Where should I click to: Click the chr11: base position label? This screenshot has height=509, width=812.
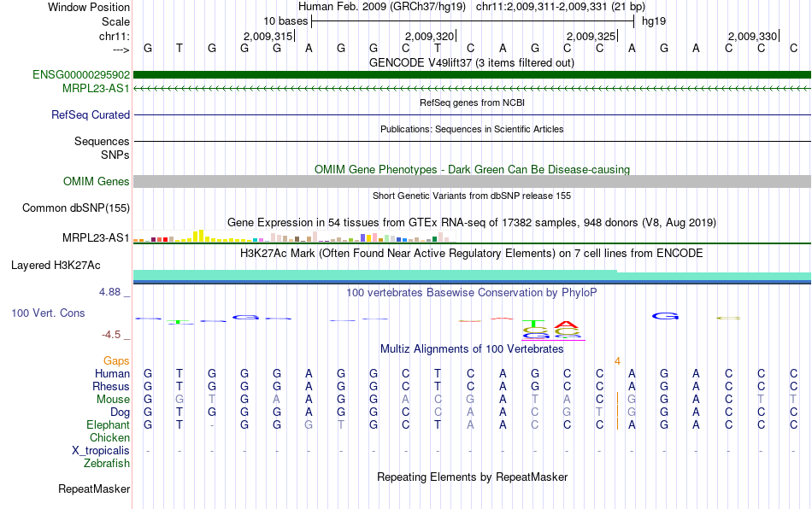(x=115, y=36)
